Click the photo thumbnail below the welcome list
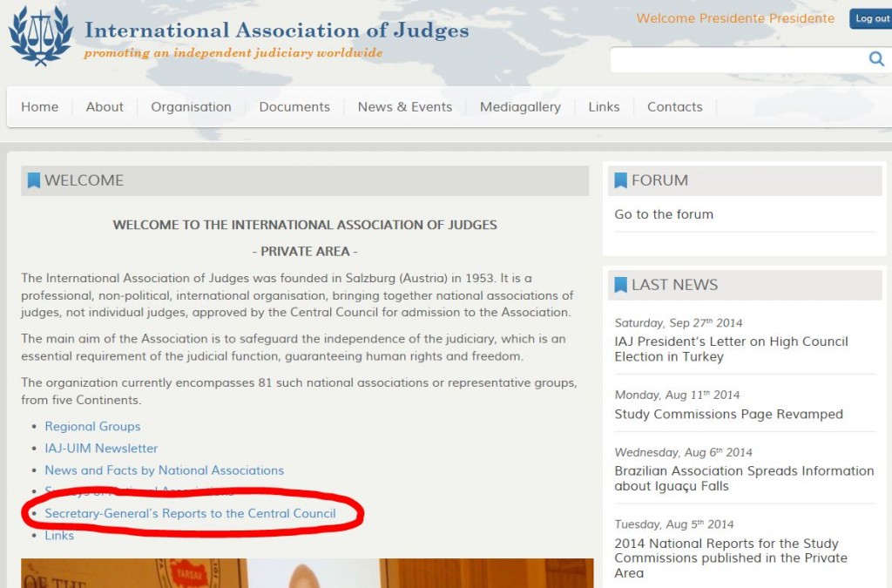 pyautogui.click(x=307, y=573)
